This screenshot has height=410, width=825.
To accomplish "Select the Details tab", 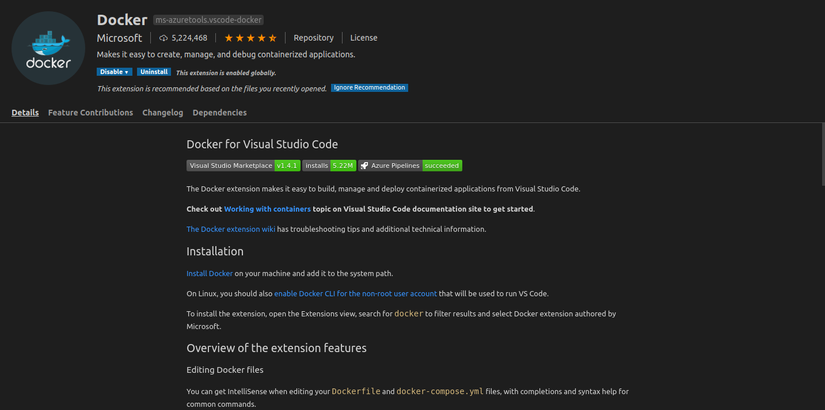I will click(x=25, y=113).
